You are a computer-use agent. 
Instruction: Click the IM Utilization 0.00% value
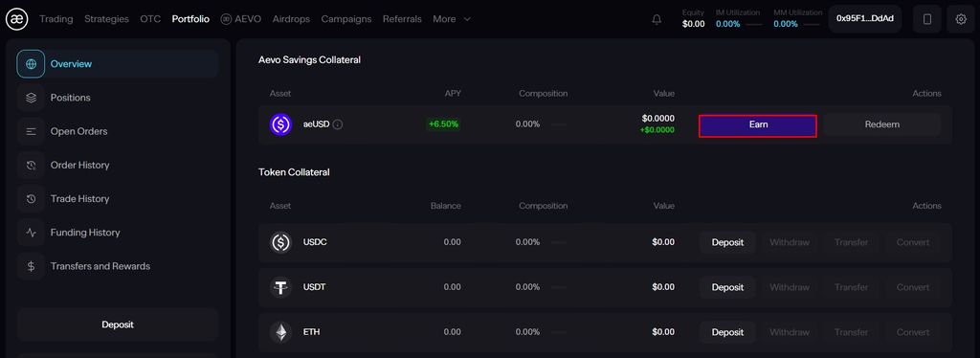(x=728, y=24)
